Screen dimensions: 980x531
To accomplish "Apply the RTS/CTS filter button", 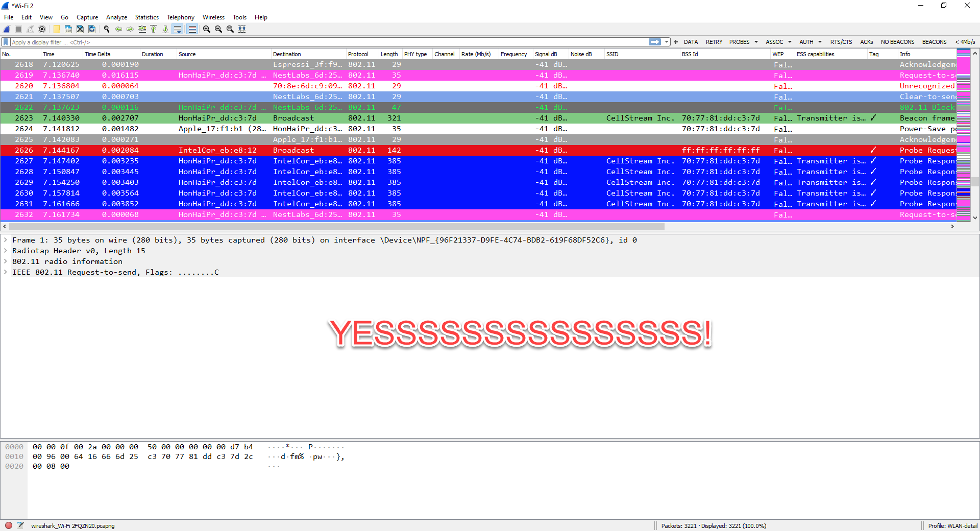I will [x=841, y=42].
